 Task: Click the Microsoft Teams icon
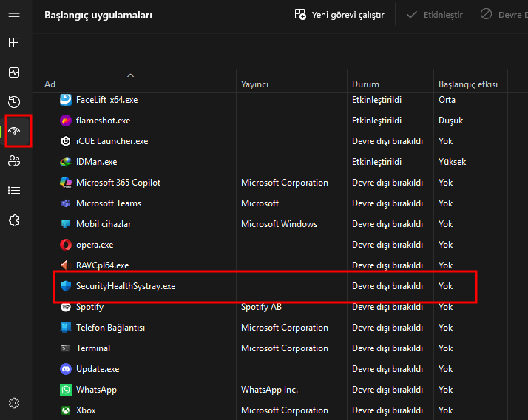point(66,203)
